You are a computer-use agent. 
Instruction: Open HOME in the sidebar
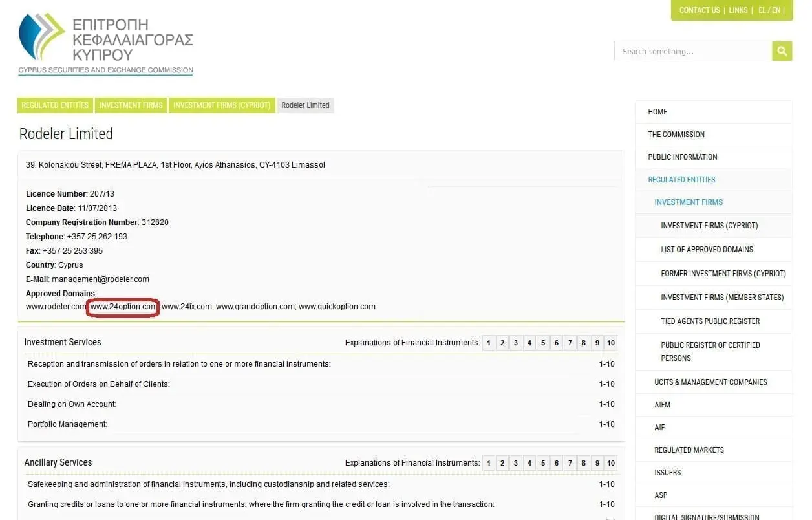714,112
